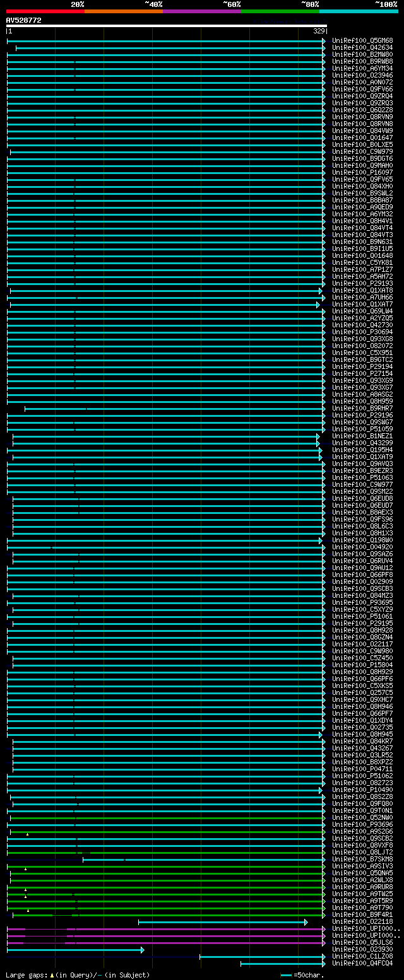This screenshot has width=404, height=980.
Task: Click the green ~80% identity legend segment
Action: pyautogui.click(x=280, y=11)
